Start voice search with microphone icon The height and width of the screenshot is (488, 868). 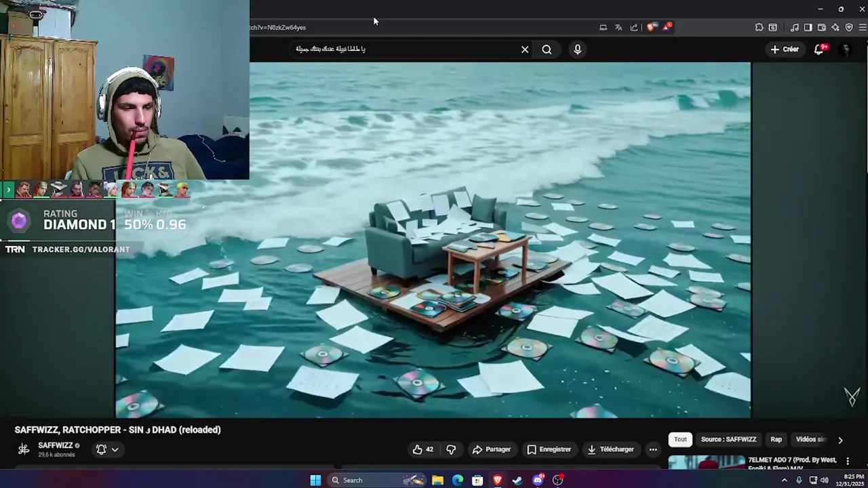point(578,49)
